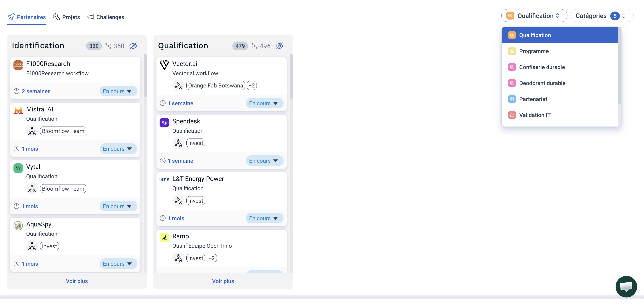Click the clock icon on Spendesk card

pyautogui.click(x=163, y=161)
